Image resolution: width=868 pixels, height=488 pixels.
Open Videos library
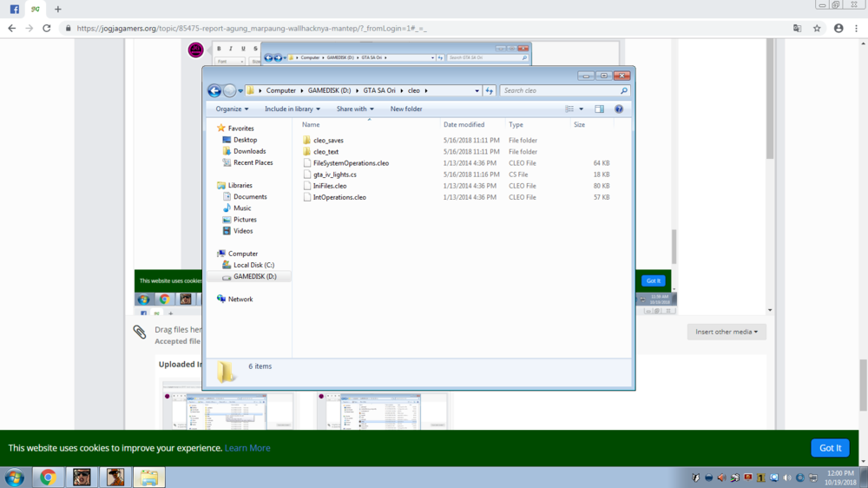click(x=243, y=231)
